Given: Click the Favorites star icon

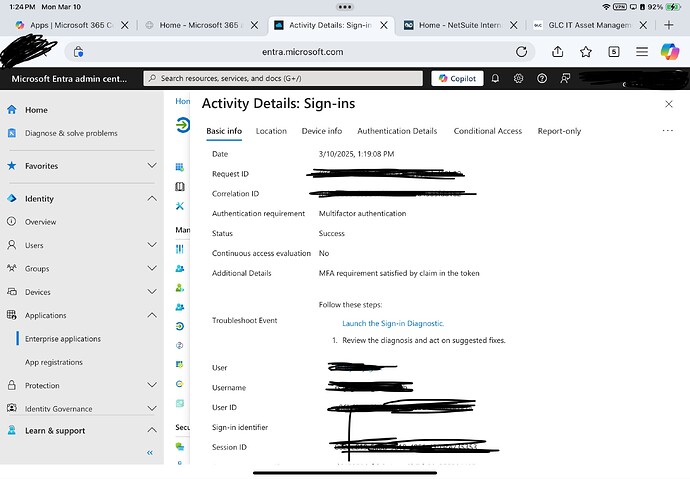Looking at the screenshot, I should [12, 165].
